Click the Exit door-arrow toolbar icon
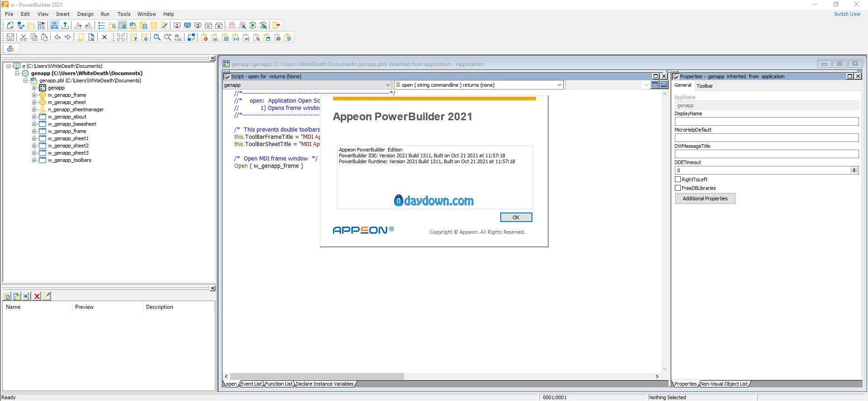868x401 pixels. click(x=276, y=25)
